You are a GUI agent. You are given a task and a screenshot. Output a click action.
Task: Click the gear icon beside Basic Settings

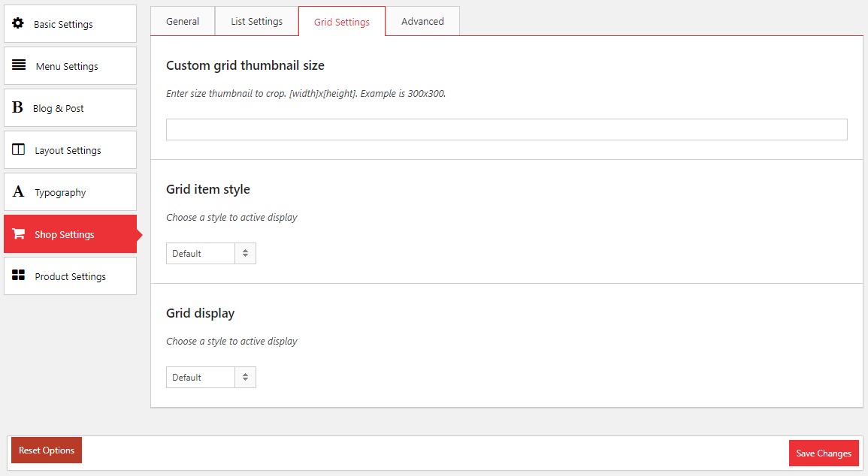pyautogui.click(x=18, y=23)
